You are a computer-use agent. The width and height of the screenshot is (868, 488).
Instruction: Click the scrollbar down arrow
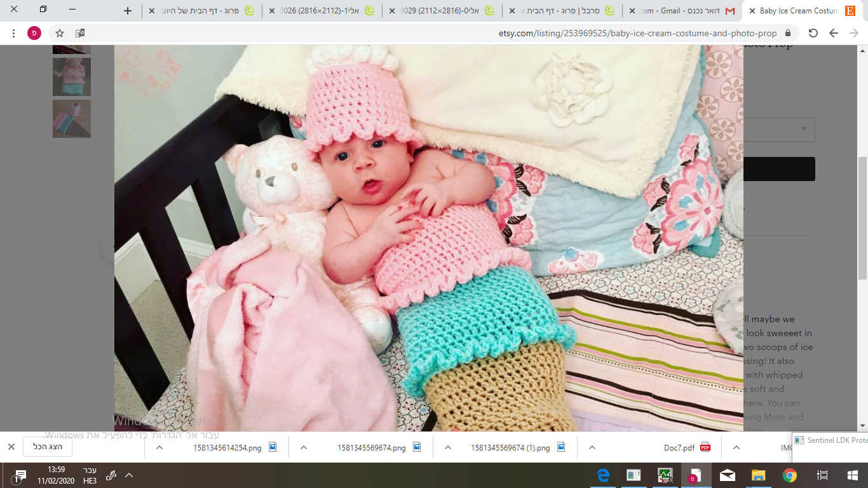point(862,426)
